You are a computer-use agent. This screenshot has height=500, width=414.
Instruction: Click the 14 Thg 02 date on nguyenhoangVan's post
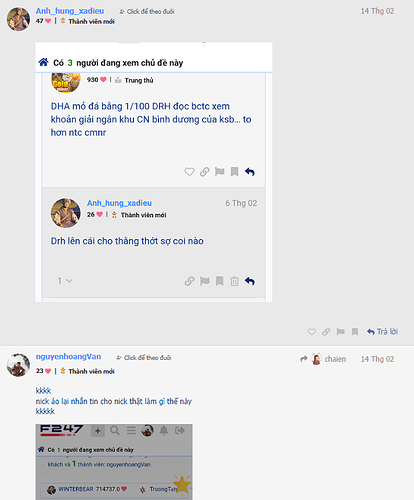coord(377,359)
